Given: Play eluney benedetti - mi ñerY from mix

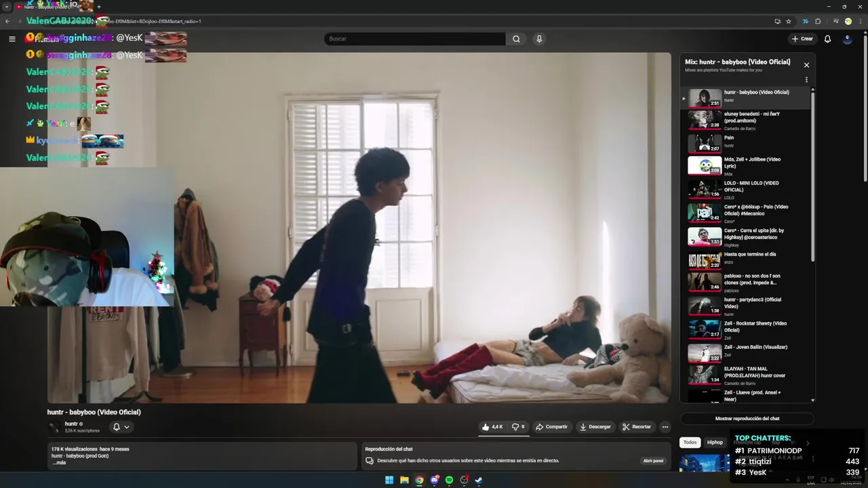Looking at the screenshot, I should point(746,121).
